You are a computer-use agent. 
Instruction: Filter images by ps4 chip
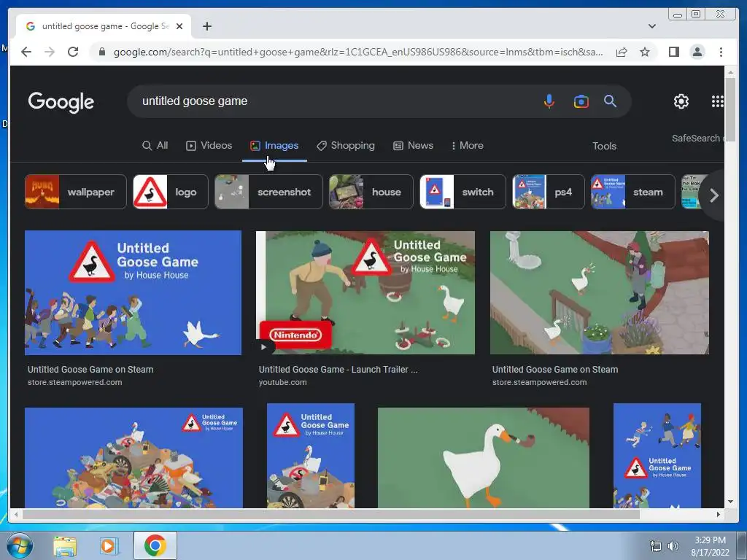549,192
